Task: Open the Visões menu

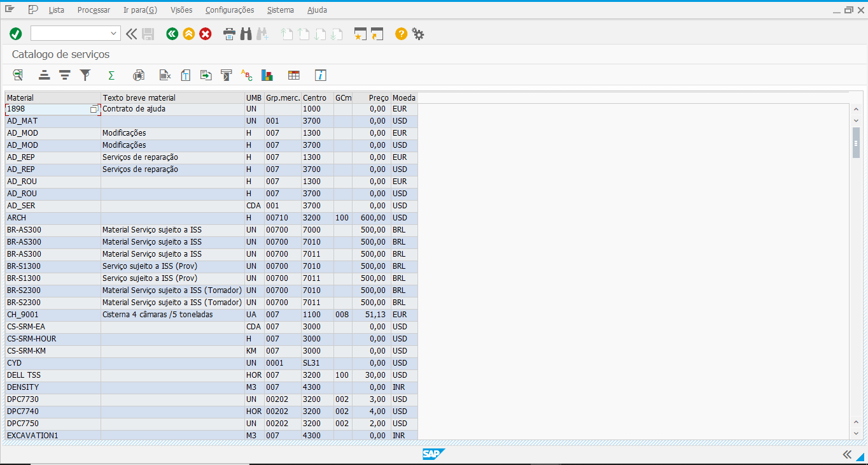Action: pyautogui.click(x=181, y=10)
